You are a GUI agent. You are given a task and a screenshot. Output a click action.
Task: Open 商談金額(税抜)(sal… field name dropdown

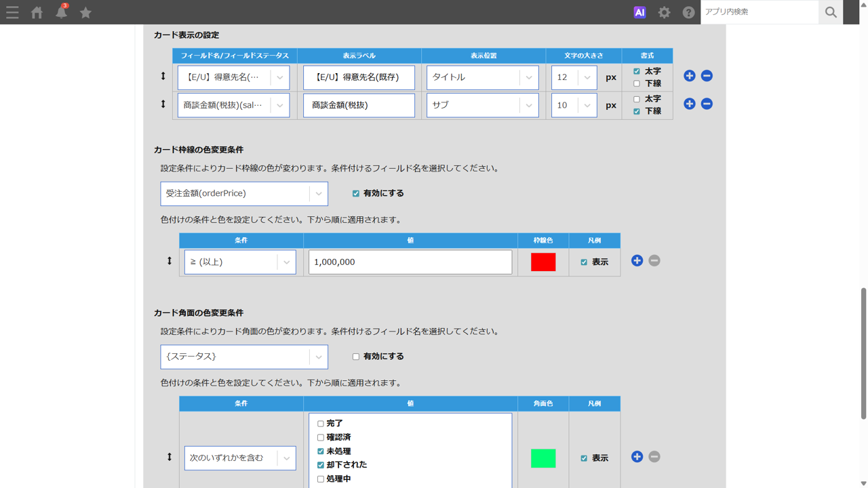tap(234, 105)
